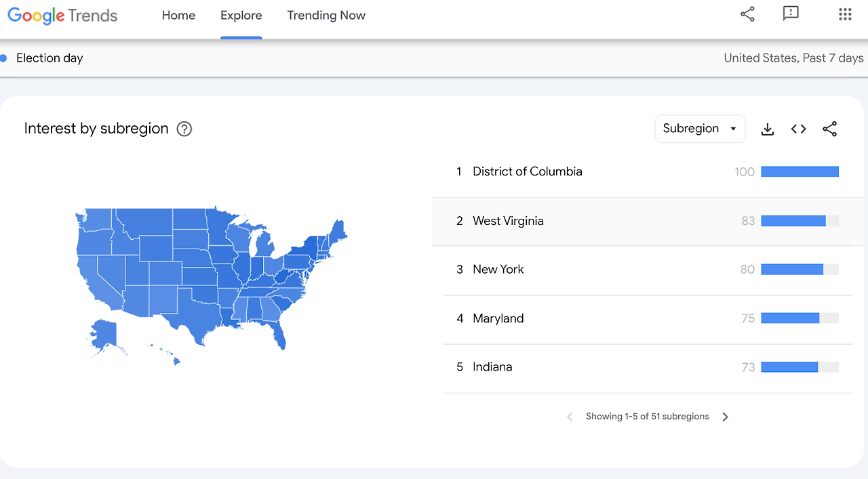Select District of Columbia in the list

tap(527, 171)
